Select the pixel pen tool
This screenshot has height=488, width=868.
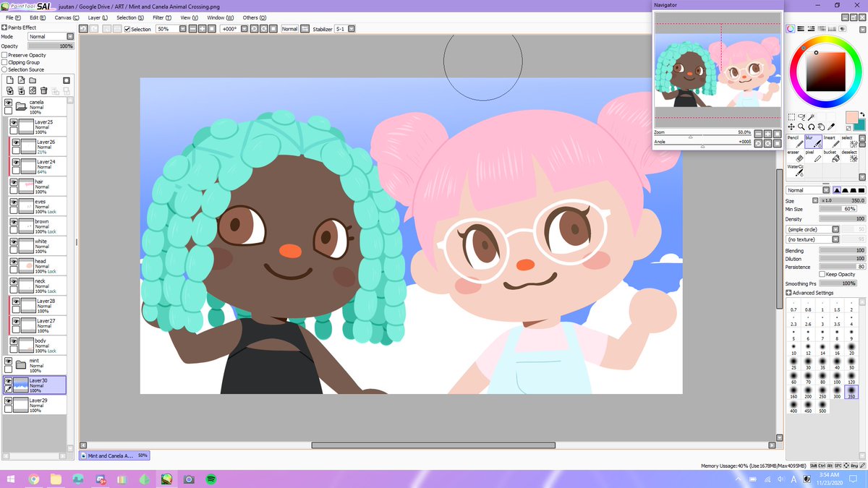click(814, 156)
